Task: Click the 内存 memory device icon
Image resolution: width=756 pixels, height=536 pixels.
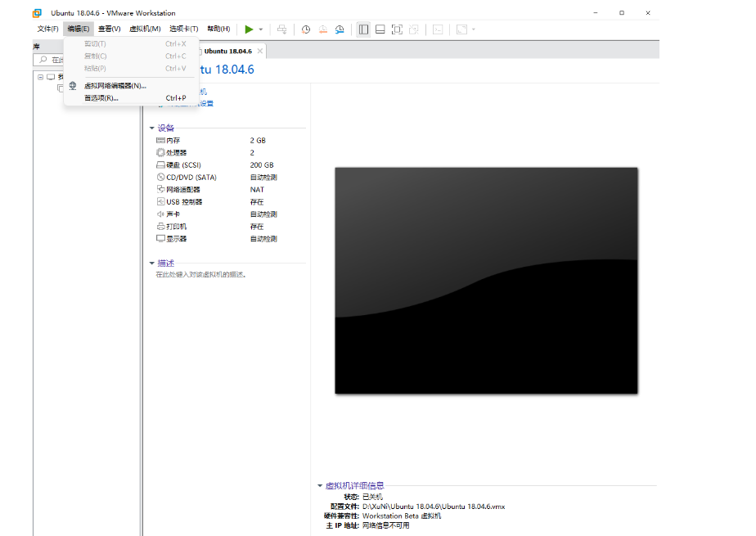Action: click(160, 140)
